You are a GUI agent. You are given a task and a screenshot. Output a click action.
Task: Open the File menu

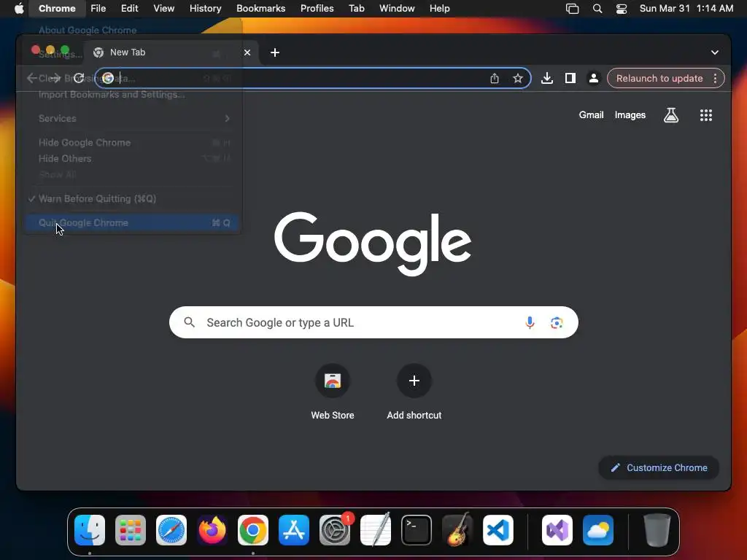(98, 9)
